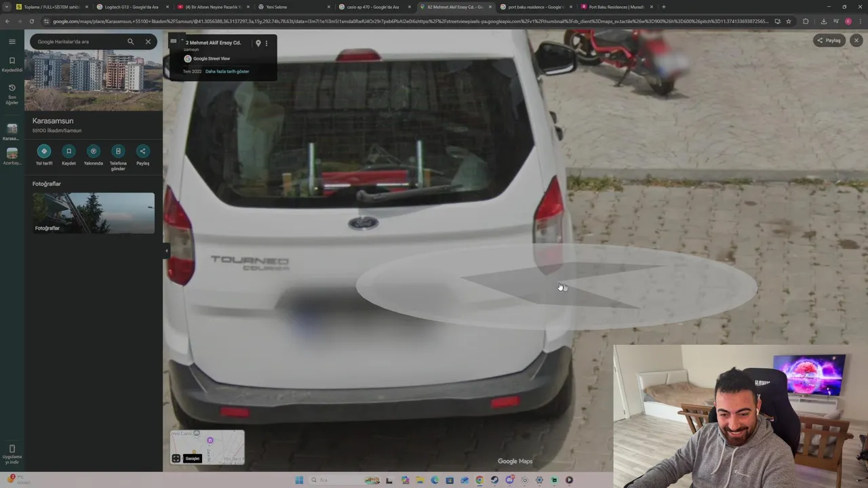Open browser three-dot menu
This screenshot has width=868, height=488.
[861, 21]
